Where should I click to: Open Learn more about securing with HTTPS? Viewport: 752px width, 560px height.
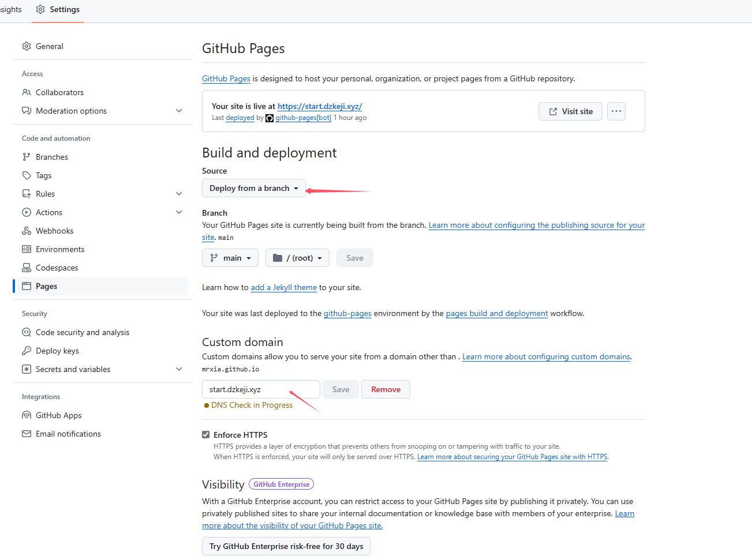(512, 457)
